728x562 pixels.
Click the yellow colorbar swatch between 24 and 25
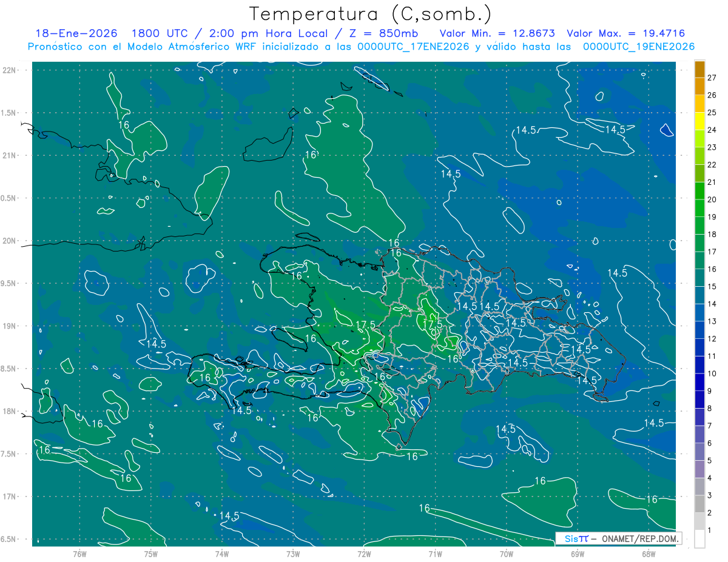tap(699, 121)
